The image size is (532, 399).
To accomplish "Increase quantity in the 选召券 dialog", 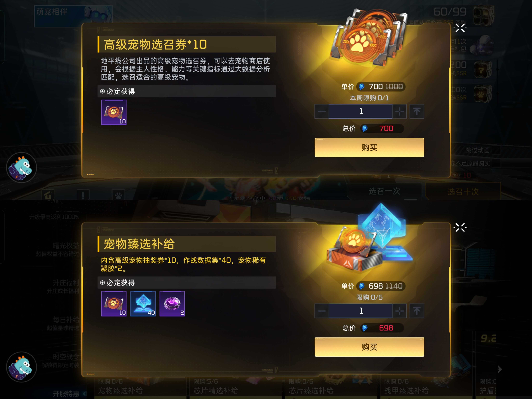I will (x=399, y=111).
